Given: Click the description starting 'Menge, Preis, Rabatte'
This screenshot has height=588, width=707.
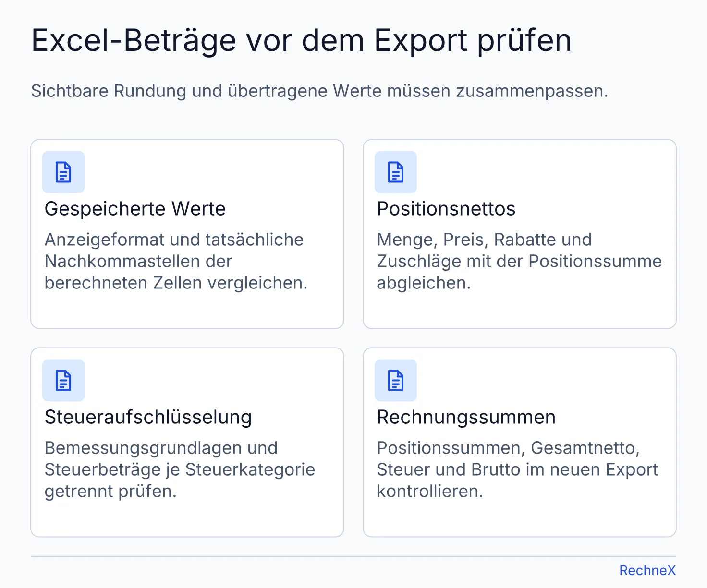Looking at the screenshot, I should click(x=519, y=261).
